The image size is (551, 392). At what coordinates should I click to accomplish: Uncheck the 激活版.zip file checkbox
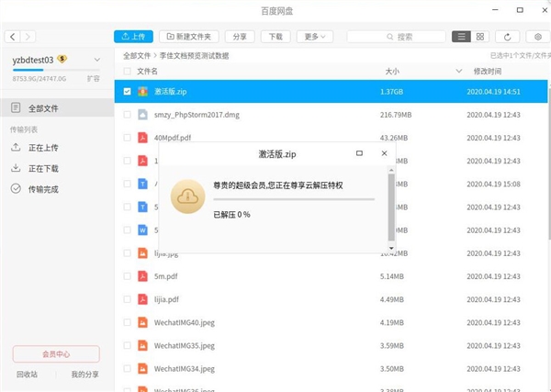coord(128,92)
